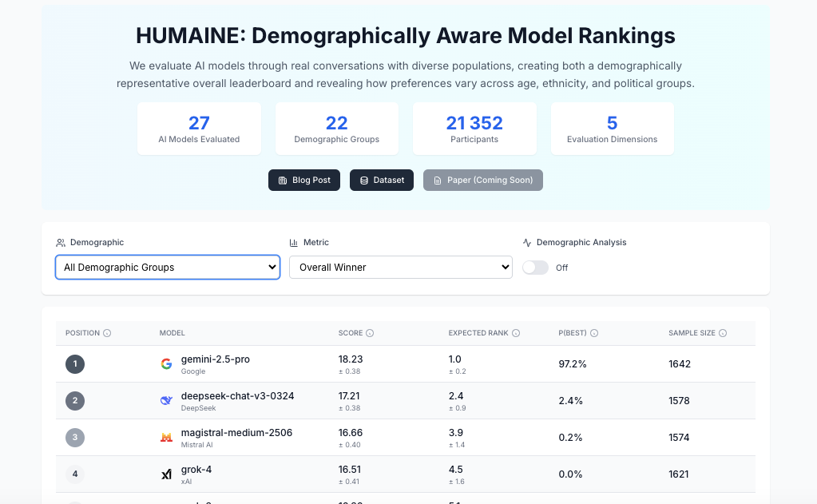Open the Dataset button

(382, 180)
